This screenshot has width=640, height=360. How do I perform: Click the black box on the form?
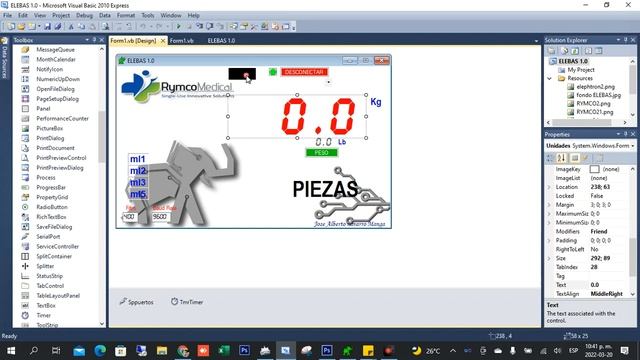(x=242, y=73)
